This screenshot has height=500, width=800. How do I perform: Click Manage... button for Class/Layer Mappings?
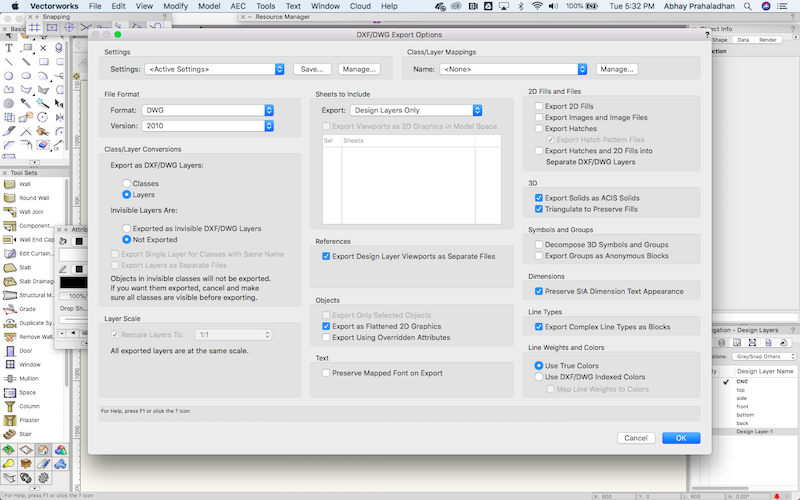click(617, 69)
